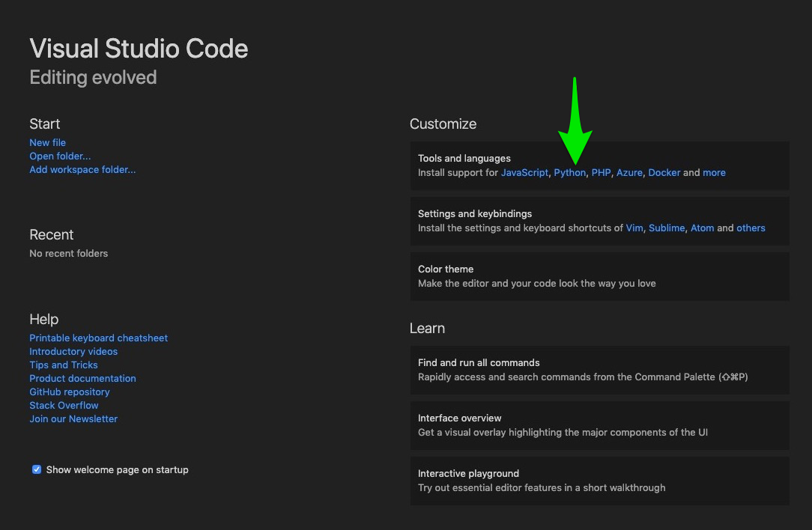The height and width of the screenshot is (530, 812).
Task: Open the Color theme card
Action: (x=600, y=276)
